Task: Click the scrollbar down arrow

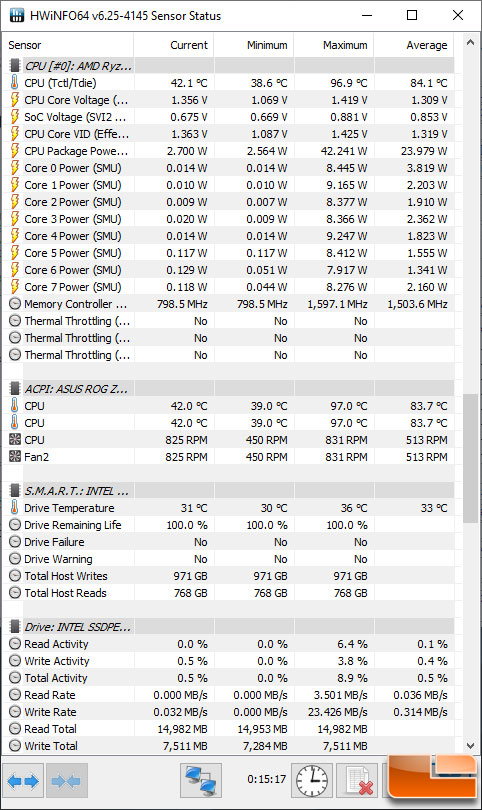Action: click(470, 745)
